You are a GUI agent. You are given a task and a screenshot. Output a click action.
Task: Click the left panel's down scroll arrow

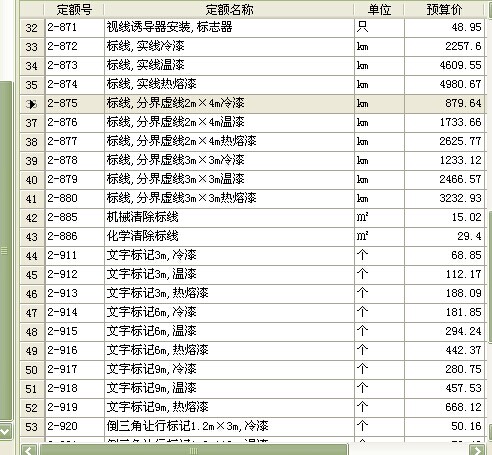click(x=5, y=431)
